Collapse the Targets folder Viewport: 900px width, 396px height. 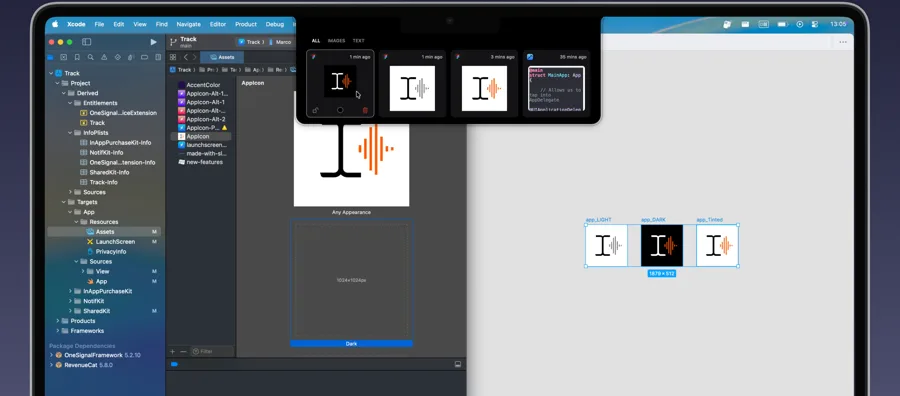(64, 202)
